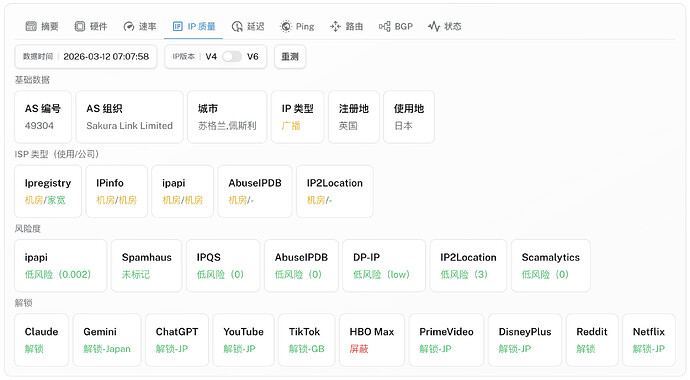Click the DisneyPlus 解锁-JP card
Screen dimensions: 690x380
[x=525, y=340]
